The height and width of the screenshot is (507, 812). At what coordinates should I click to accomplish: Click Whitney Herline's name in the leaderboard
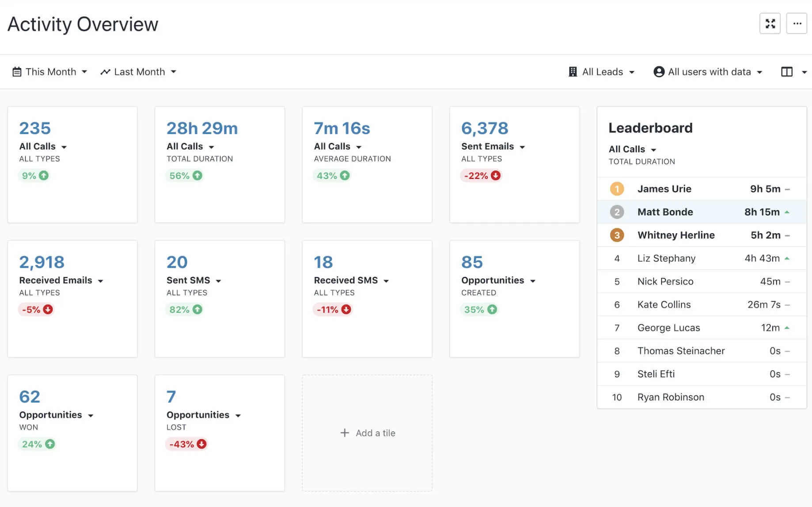tap(676, 235)
